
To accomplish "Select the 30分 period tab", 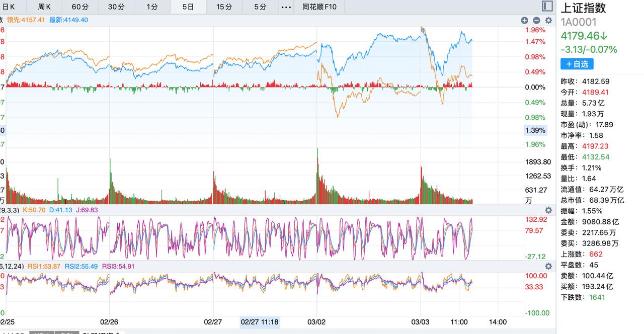I will tap(116, 7).
